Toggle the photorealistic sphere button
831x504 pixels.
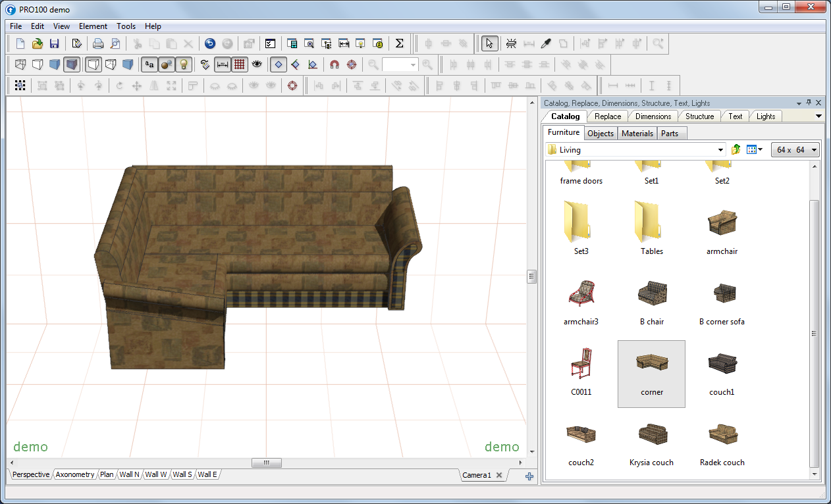point(167,64)
